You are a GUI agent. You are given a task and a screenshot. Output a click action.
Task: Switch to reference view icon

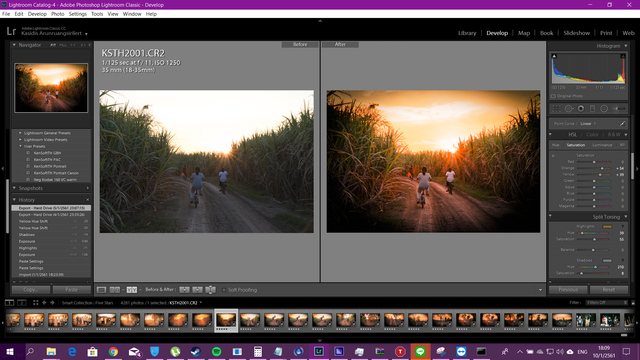point(115,290)
